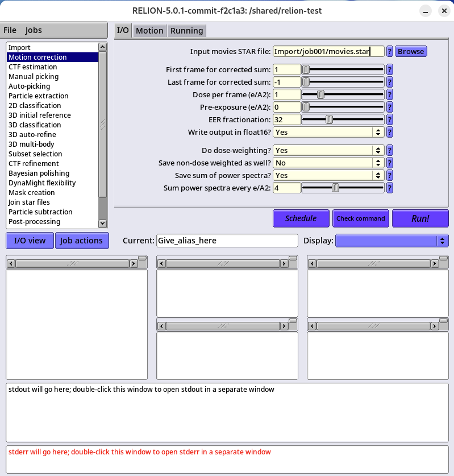Click the Schedule button
The image size is (454, 476).
tap(301, 218)
